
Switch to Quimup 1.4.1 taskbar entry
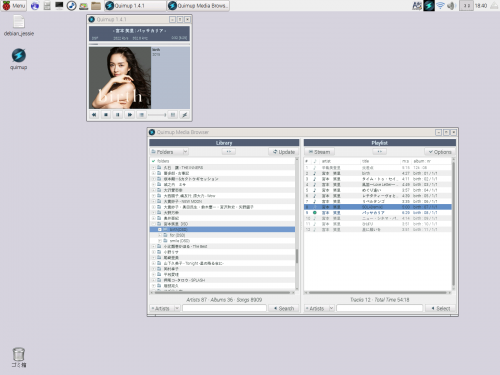coord(135,6)
